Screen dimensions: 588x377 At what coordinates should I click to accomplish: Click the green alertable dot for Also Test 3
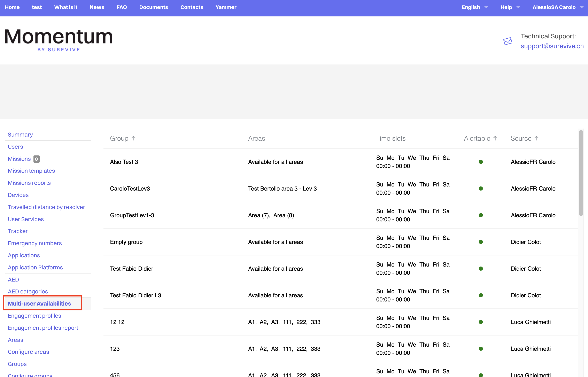click(x=481, y=162)
